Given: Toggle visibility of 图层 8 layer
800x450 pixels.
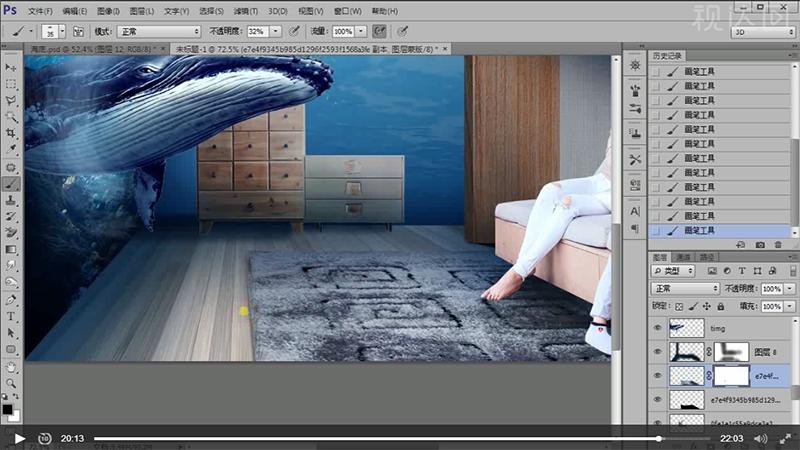Looking at the screenshot, I should pos(657,351).
